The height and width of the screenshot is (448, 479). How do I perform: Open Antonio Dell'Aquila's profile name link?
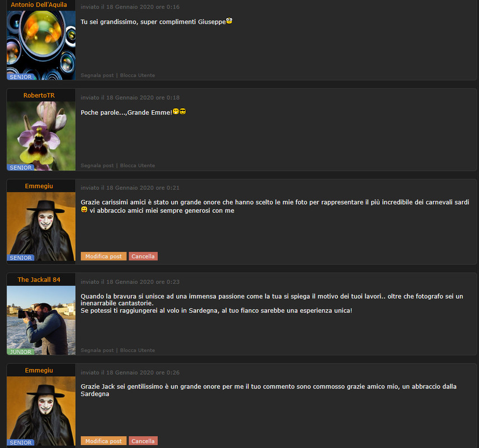(39, 4)
